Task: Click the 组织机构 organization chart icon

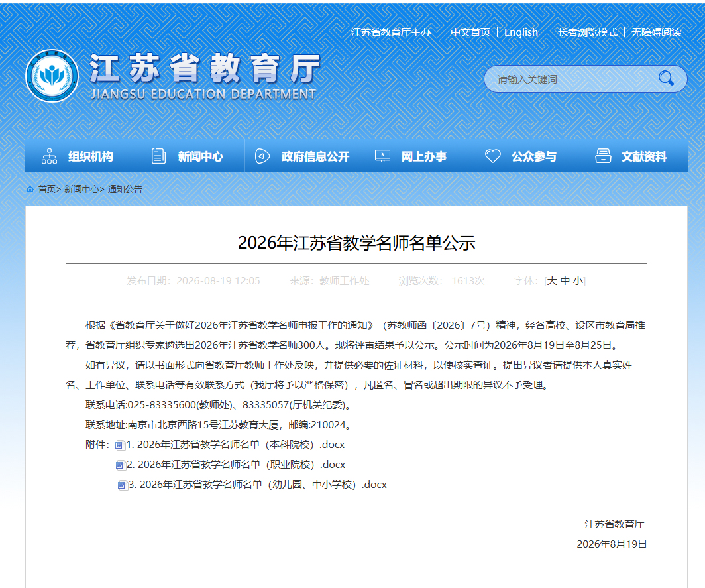Action: tap(50, 156)
